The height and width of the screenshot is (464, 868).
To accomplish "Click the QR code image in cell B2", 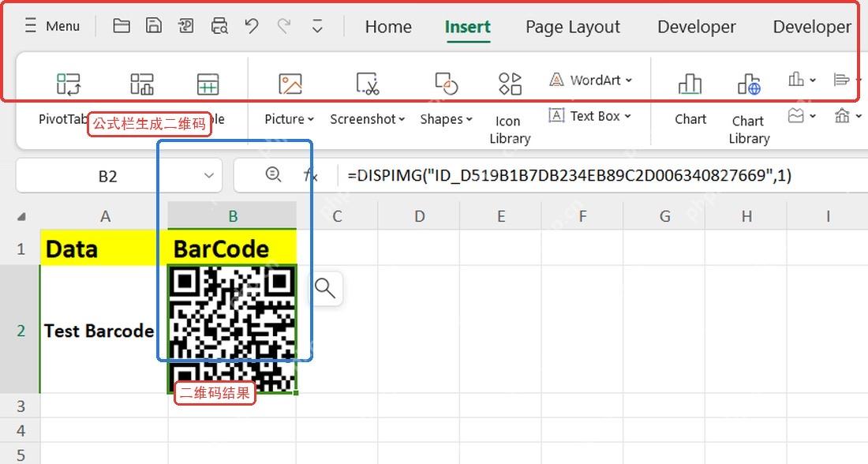I will coord(233,329).
